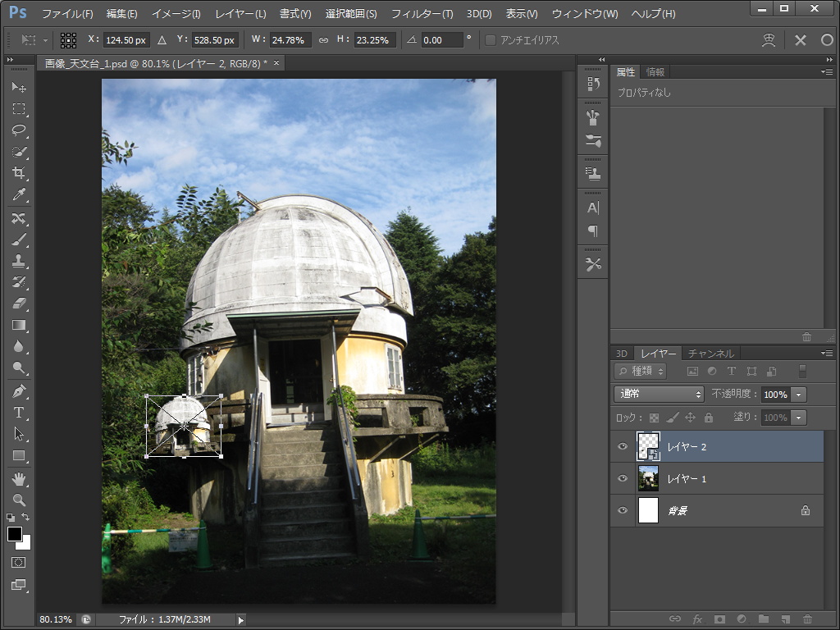Commit the transform with checkmark icon
Screen dimensions: 840x630
[x=826, y=40]
